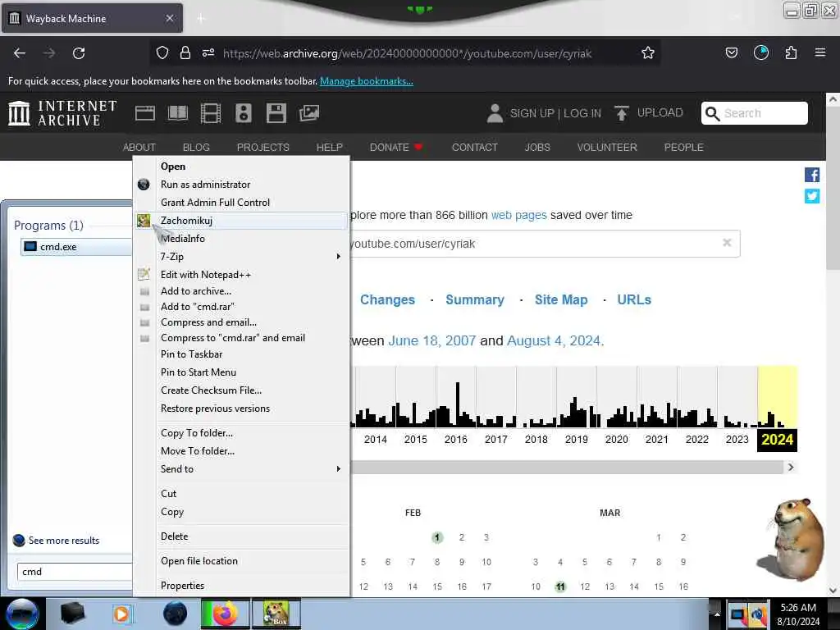Image resolution: width=840 pixels, height=630 pixels.
Task: Open site permissions icon in address bar
Action: coord(208,53)
